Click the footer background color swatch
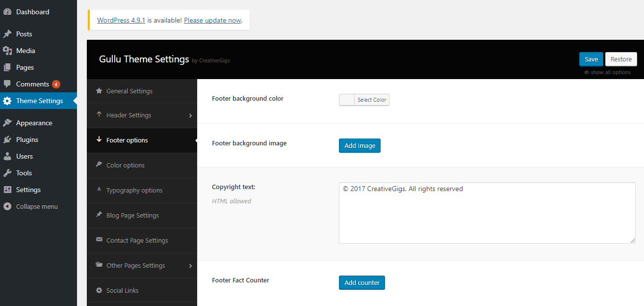Viewport: 644px width, 306px height. coord(347,100)
